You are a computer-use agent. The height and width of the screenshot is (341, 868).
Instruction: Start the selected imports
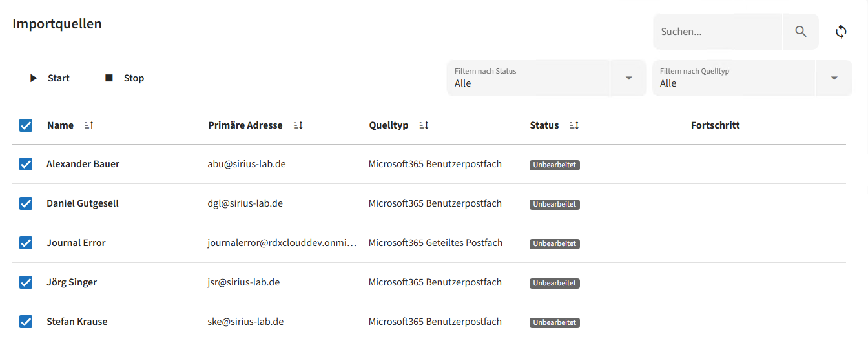tap(49, 78)
